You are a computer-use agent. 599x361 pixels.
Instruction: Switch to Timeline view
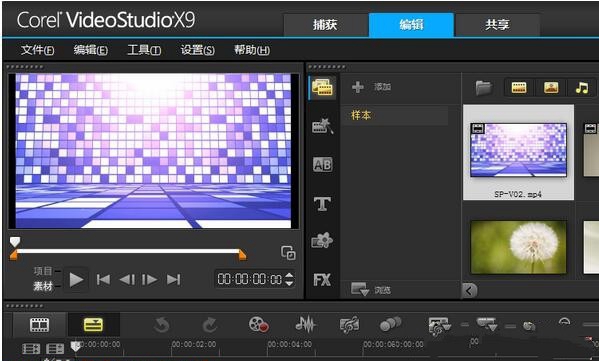click(94, 325)
